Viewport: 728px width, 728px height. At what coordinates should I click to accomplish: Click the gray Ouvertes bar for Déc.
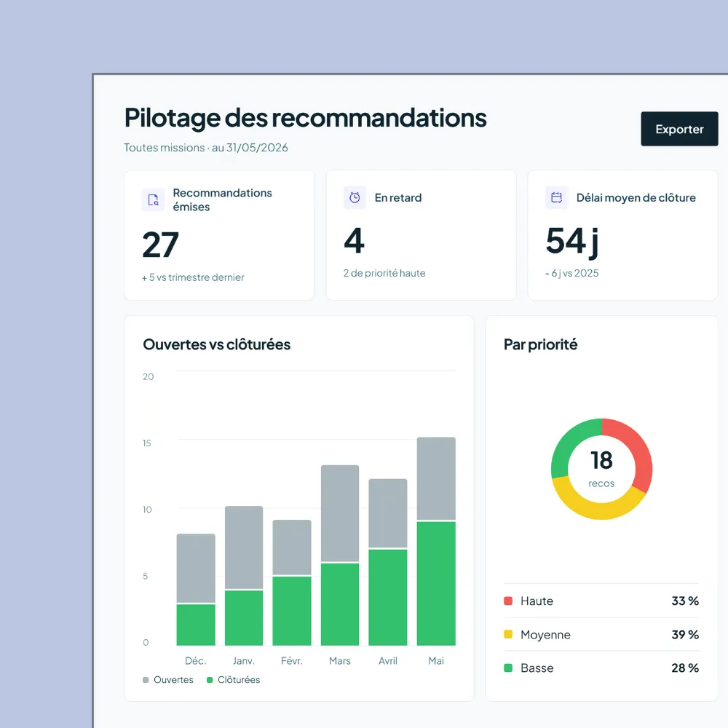196,568
